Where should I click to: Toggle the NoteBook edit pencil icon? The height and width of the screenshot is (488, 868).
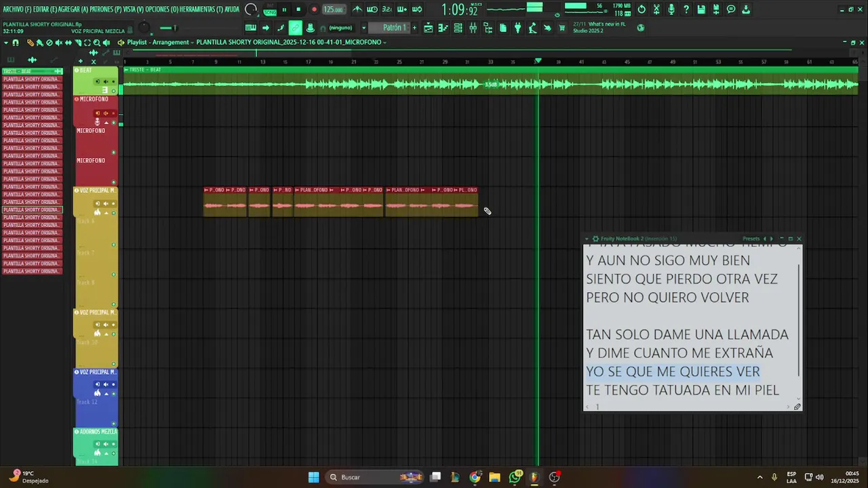pos(797,407)
